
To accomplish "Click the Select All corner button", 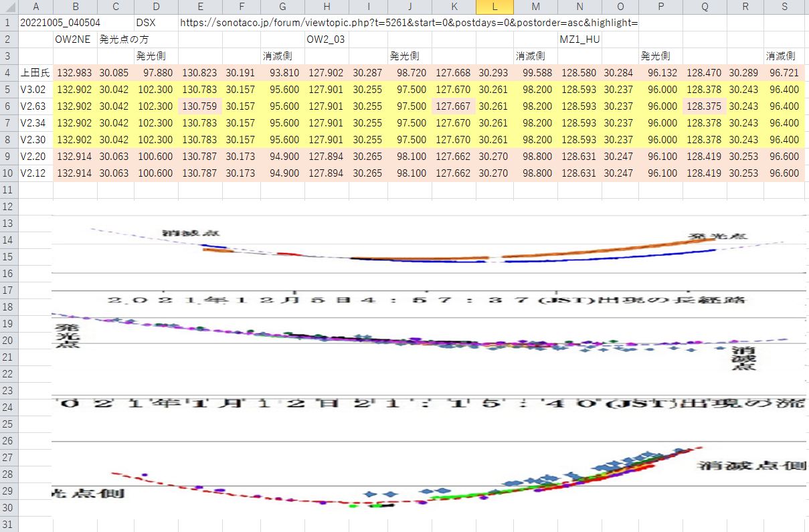I will coord(9,7).
